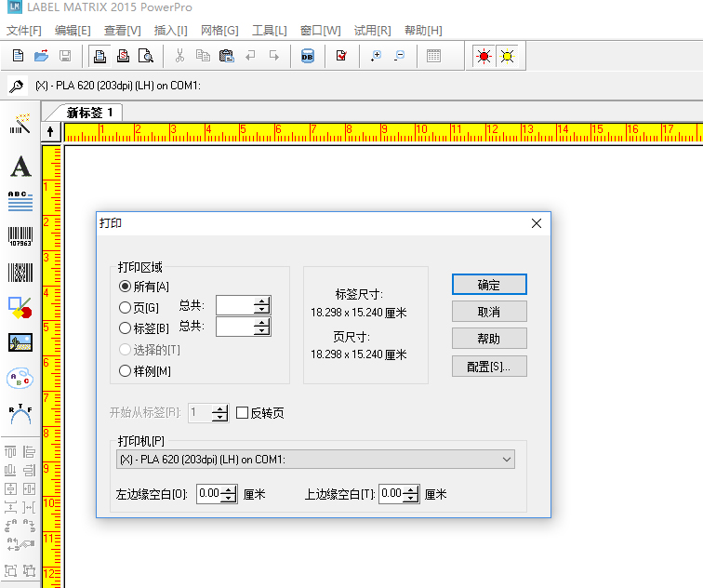Viewport: 703px width, 588px height.
Task: Select the 页[G] radio button
Action: point(125,308)
